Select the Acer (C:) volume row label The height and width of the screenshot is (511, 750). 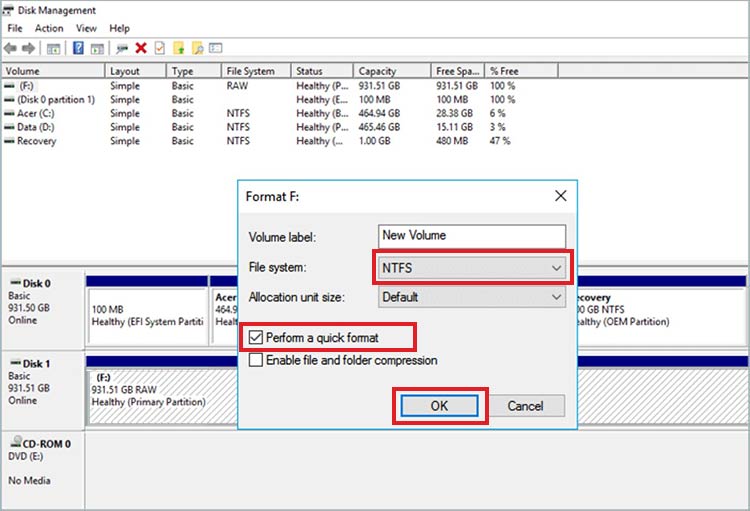point(36,113)
